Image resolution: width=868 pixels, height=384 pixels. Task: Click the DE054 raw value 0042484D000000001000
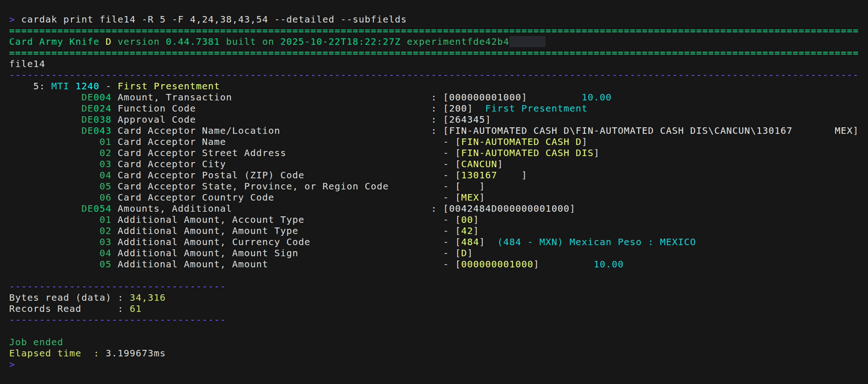[509, 208]
